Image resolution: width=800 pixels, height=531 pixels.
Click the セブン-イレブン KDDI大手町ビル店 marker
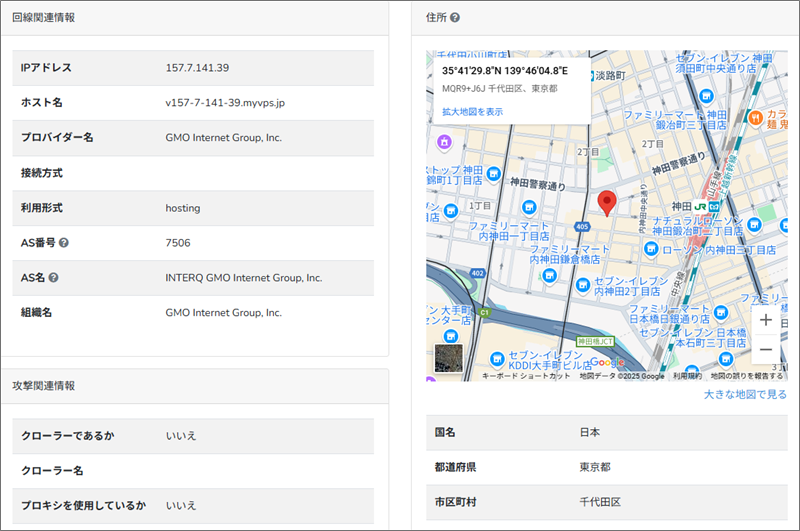click(497, 359)
